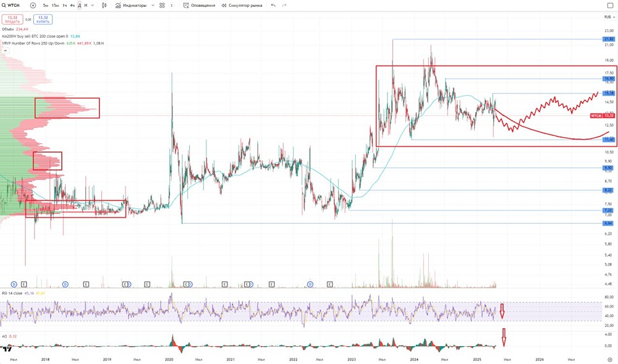618x364 pixels.
Task: Open the chart layout grid icon
Action: coord(162,6)
